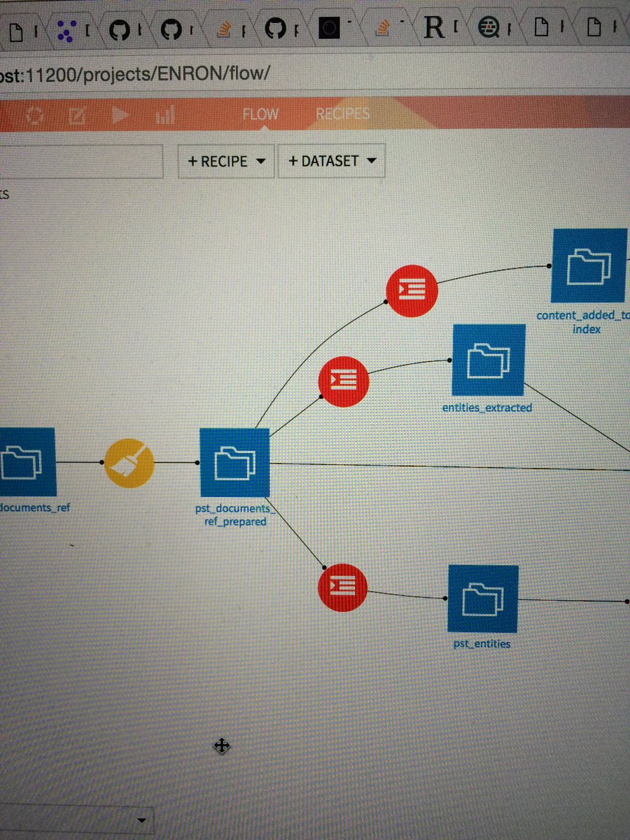Select the pst_entities folder dataset
The image size is (630, 840).
(483, 598)
